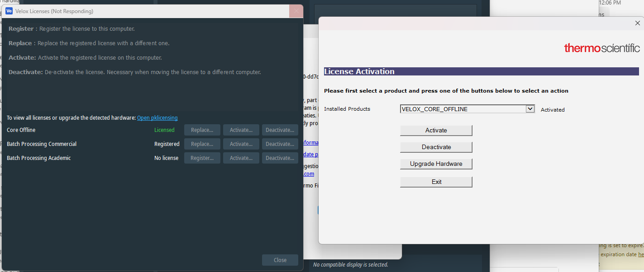Screen dimensions: 644x272
Task: Click the Installed Products label
Action: click(347, 109)
